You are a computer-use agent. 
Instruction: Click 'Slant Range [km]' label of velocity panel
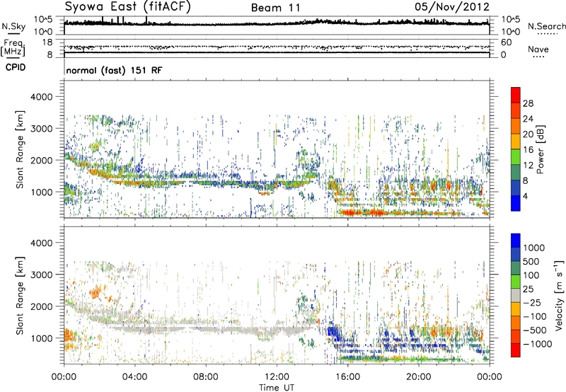pyautogui.click(x=20, y=296)
